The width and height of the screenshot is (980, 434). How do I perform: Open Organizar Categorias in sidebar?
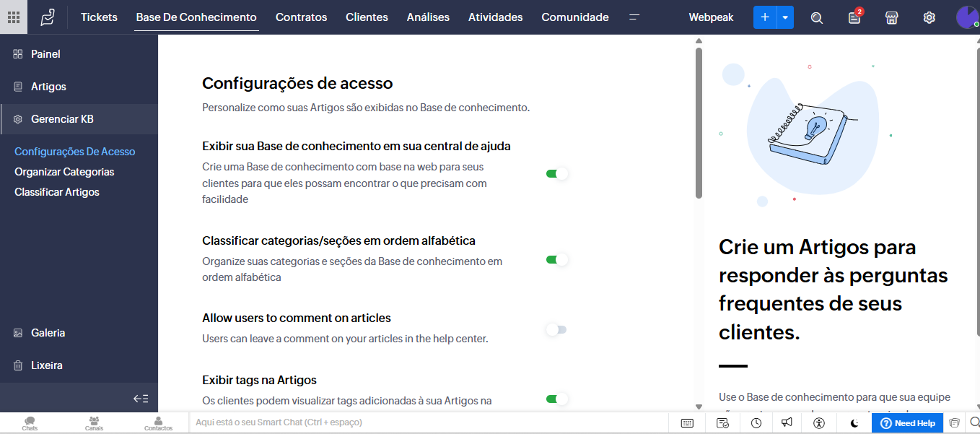[x=64, y=172]
